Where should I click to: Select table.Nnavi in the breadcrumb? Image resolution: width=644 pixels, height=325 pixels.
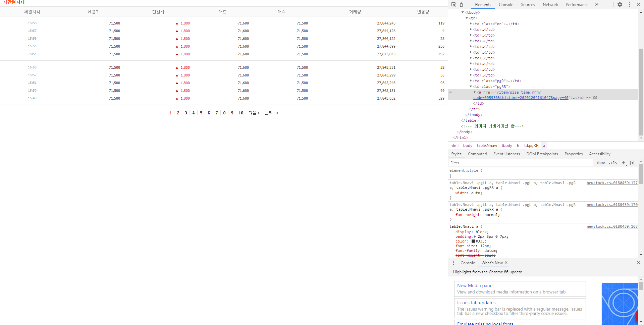487,146
